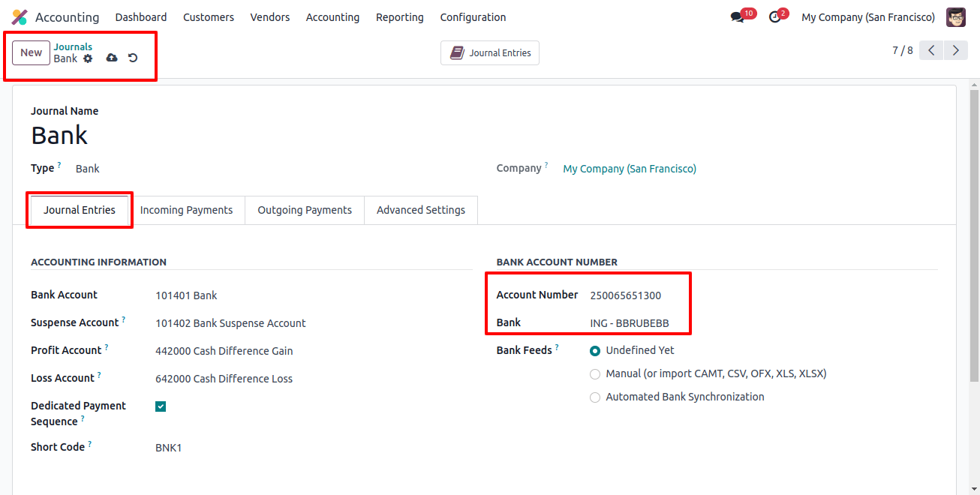Open My Company (San Francisco) company link
This screenshot has width=980, height=495.
click(x=630, y=169)
